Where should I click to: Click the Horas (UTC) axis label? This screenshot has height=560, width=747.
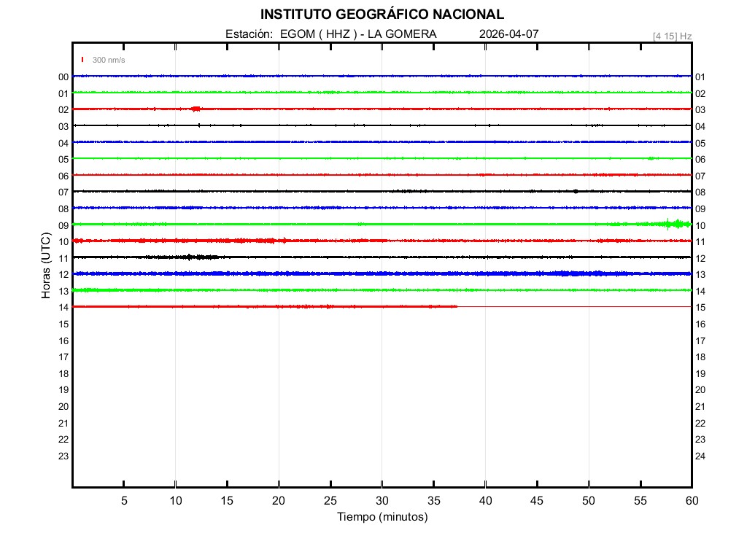click(45, 266)
